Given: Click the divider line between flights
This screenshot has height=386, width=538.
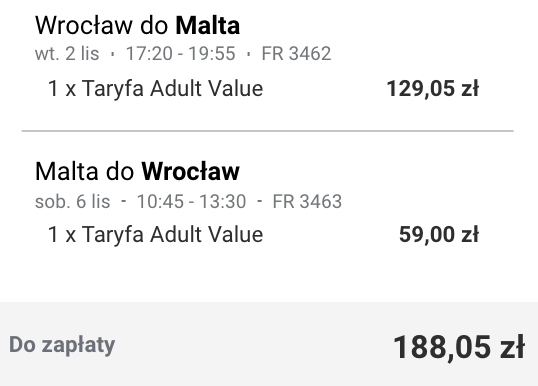Looking at the screenshot, I should 268,131.
